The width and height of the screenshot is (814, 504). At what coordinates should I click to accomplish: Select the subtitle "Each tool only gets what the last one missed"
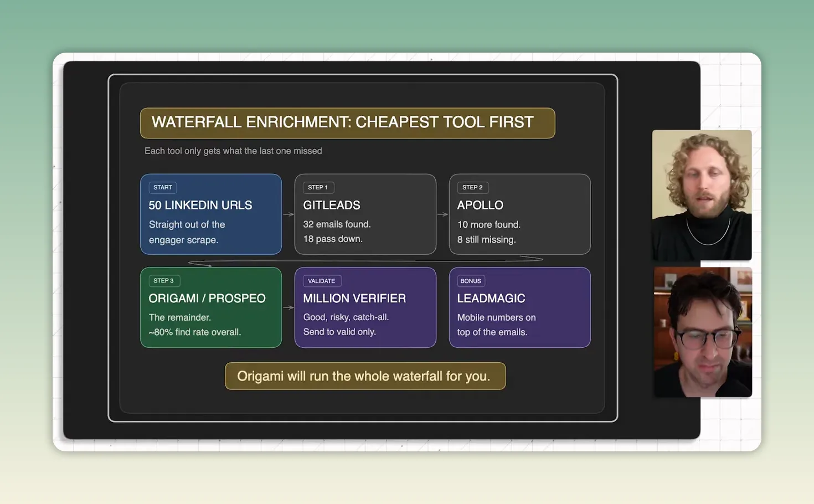click(233, 151)
